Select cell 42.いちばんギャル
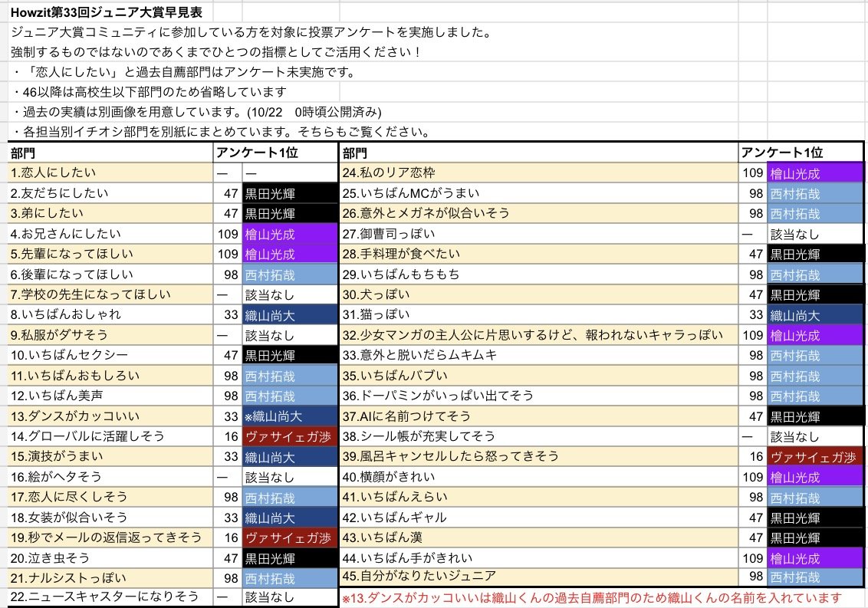The height and width of the screenshot is (608, 868). [x=538, y=518]
